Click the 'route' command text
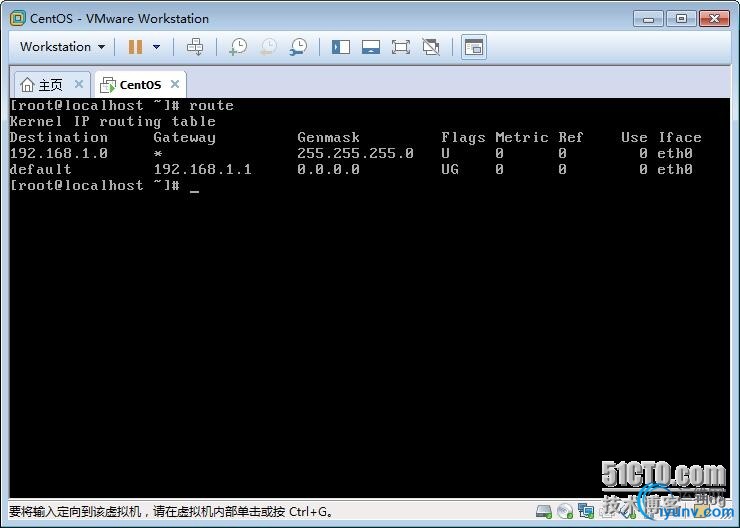The image size is (740, 528). tap(211, 105)
